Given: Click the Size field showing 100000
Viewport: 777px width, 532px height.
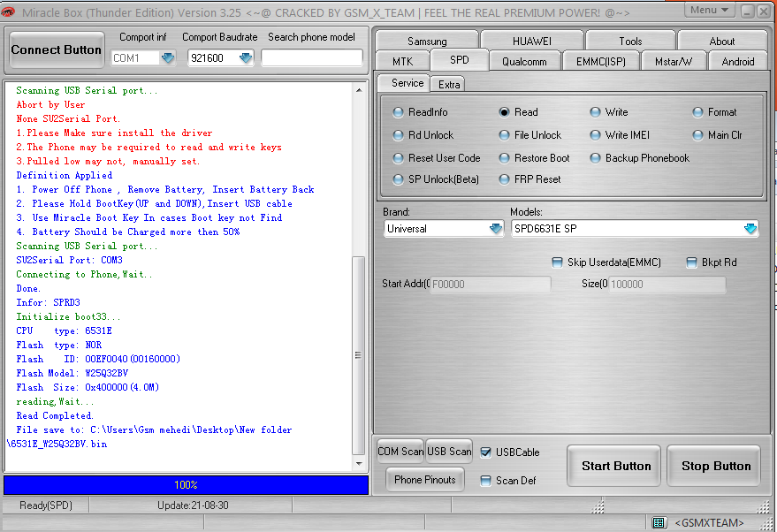Looking at the screenshot, I should (667, 285).
